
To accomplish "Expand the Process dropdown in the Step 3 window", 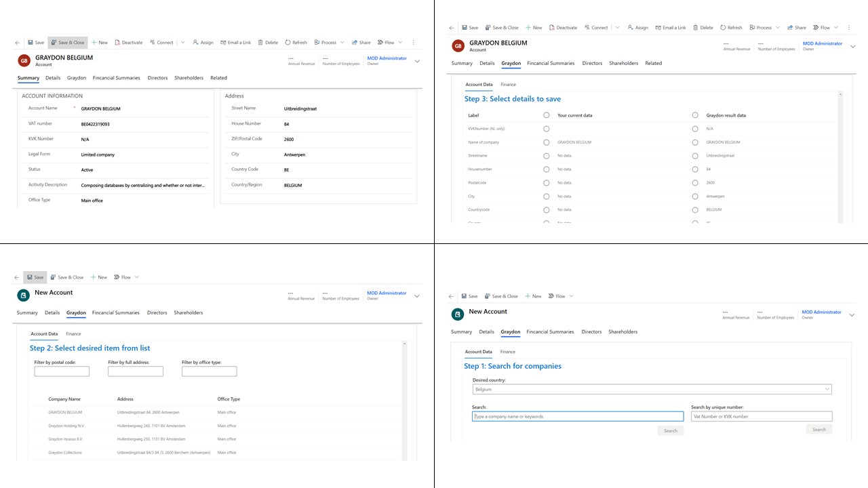I will pos(778,28).
